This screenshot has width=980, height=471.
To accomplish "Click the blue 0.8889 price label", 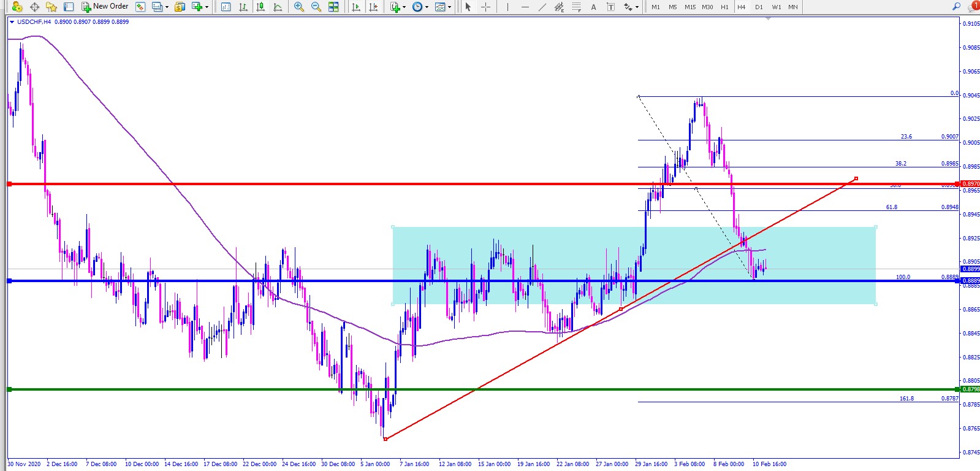I will click(x=970, y=281).
